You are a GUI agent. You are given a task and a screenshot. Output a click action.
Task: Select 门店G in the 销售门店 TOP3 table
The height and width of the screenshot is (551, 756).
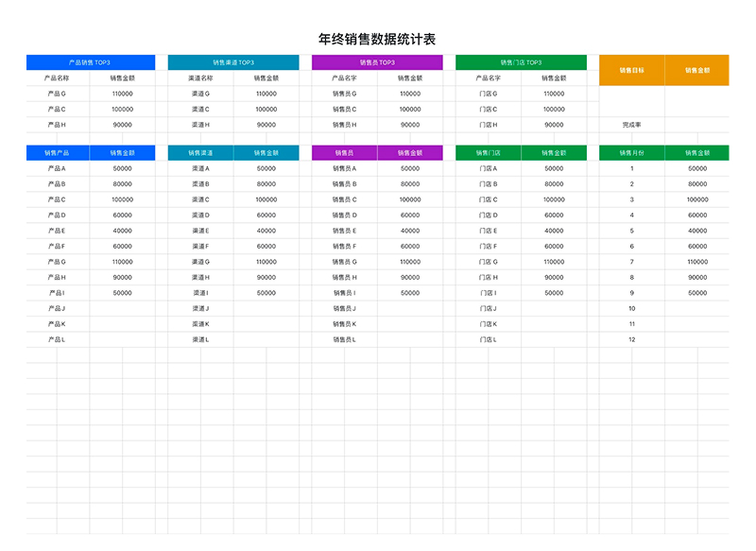point(488,94)
